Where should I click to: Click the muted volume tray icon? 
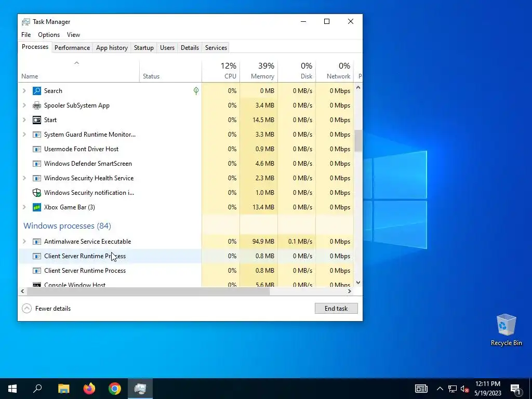coord(465,389)
